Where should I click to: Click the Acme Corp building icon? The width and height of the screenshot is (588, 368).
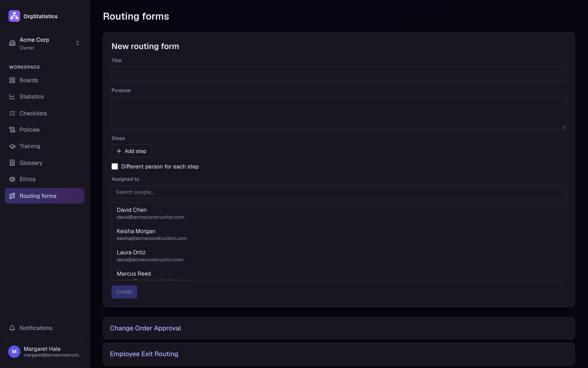tap(12, 43)
